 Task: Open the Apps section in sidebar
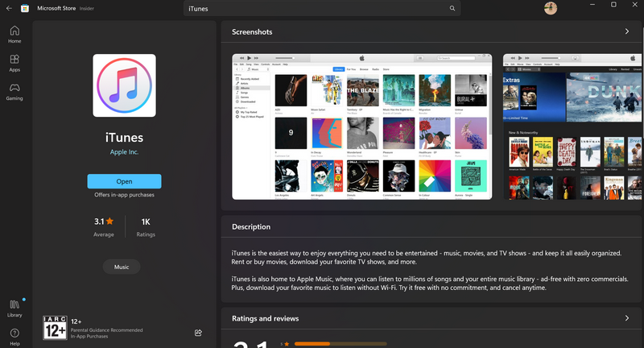pyautogui.click(x=14, y=63)
